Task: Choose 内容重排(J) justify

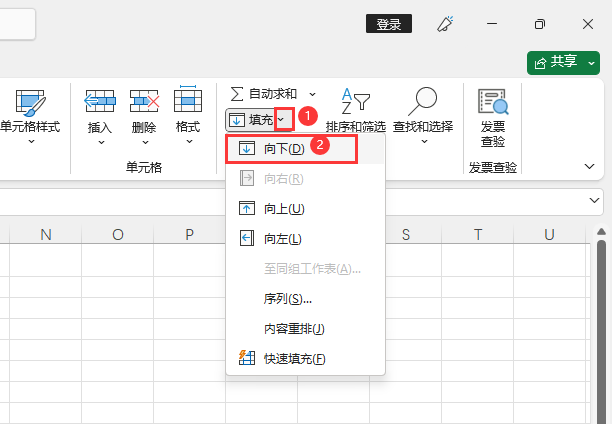Action: tap(305, 329)
